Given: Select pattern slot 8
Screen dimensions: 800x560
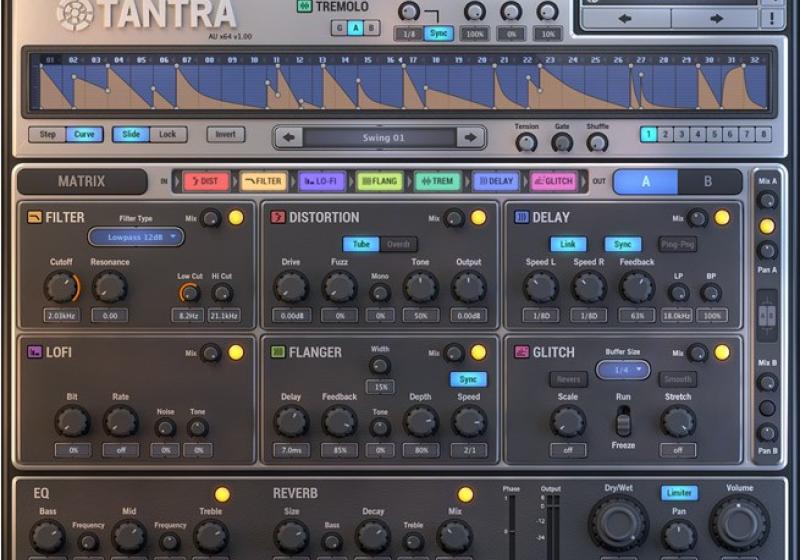Looking at the screenshot, I should 763,134.
